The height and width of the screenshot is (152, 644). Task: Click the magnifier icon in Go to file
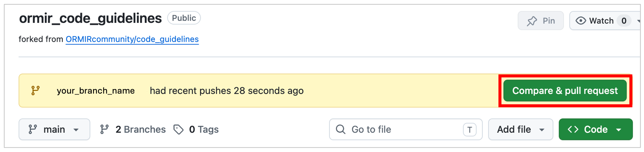click(341, 129)
